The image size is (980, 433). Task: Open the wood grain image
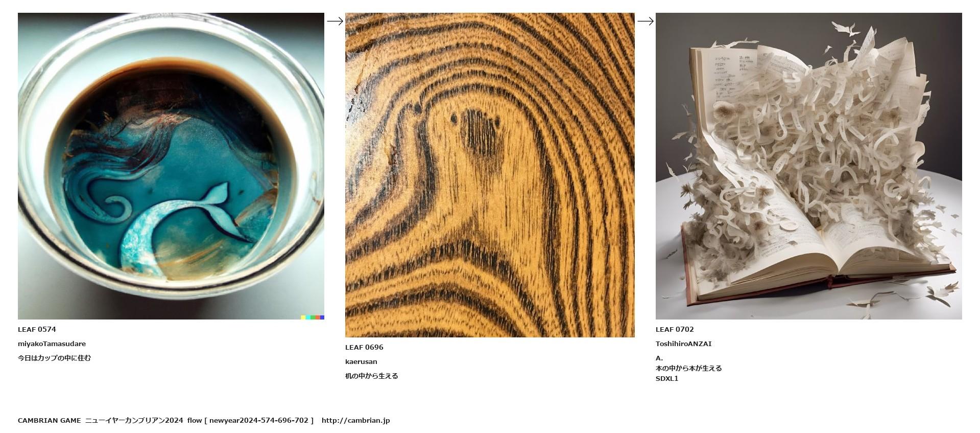click(x=490, y=175)
